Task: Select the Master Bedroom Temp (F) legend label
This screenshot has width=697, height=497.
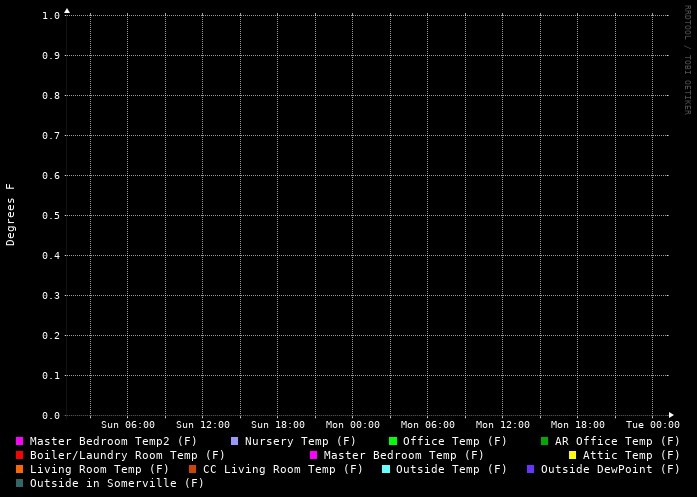Action: click(403, 455)
